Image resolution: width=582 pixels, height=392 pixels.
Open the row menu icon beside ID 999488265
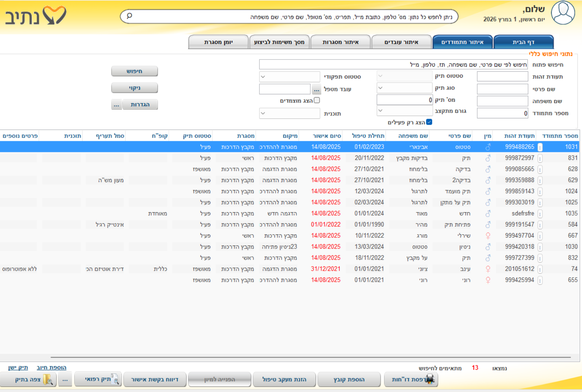click(540, 147)
